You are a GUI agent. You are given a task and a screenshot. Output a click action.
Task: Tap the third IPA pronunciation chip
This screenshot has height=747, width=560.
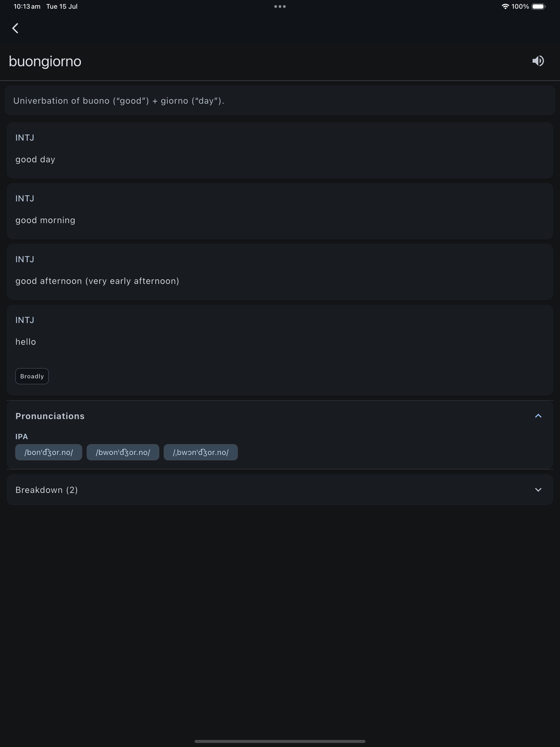click(x=201, y=452)
